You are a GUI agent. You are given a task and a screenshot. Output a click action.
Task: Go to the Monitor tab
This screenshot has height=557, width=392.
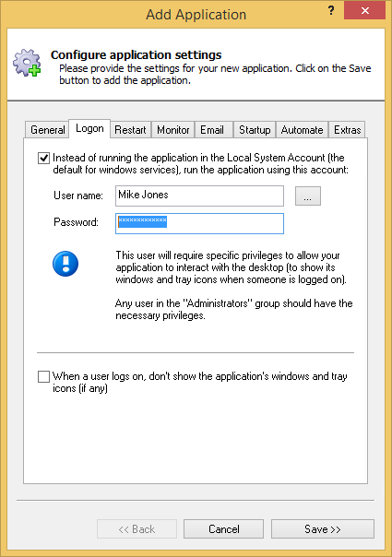pyautogui.click(x=173, y=130)
